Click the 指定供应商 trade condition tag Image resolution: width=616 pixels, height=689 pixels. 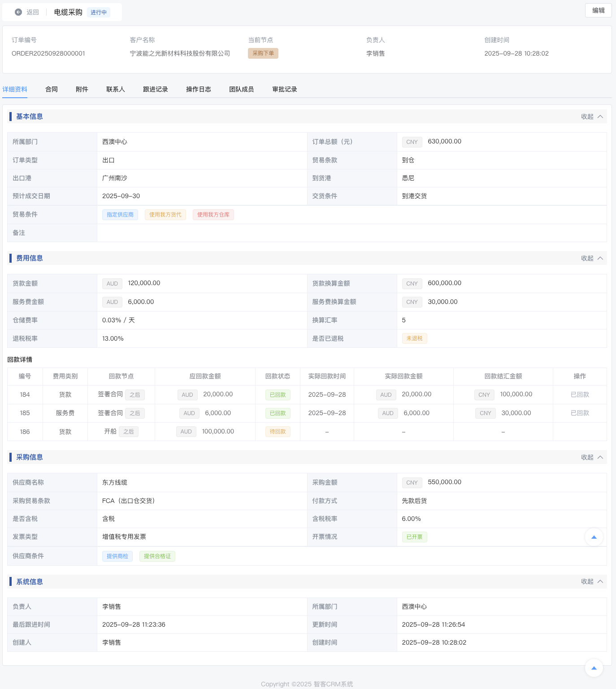pyautogui.click(x=120, y=215)
